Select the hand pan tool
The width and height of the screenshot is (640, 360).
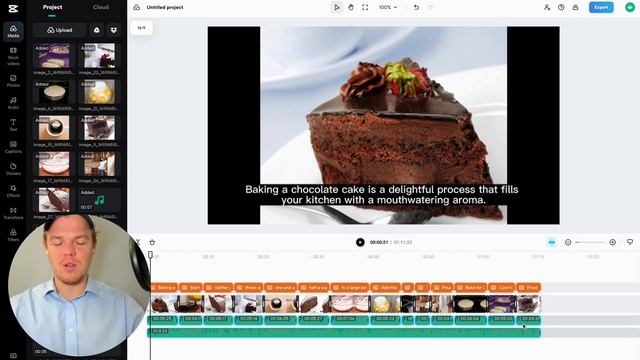[x=351, y=7]
